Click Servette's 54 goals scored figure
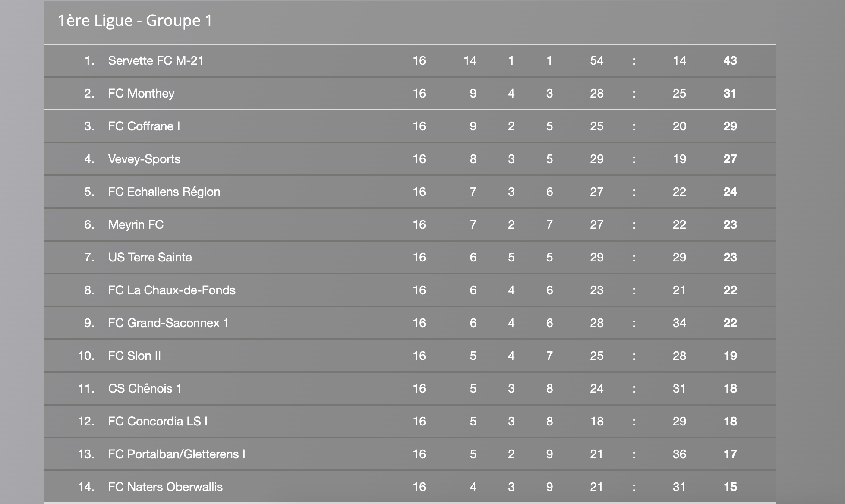The width and height of the screenshot is (845, 504). point(596,60)
